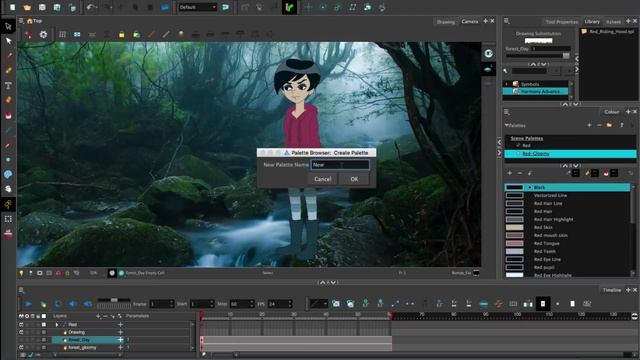Select the Red Tongue colour swatch
Screen dimensions: 640x360
567,243
